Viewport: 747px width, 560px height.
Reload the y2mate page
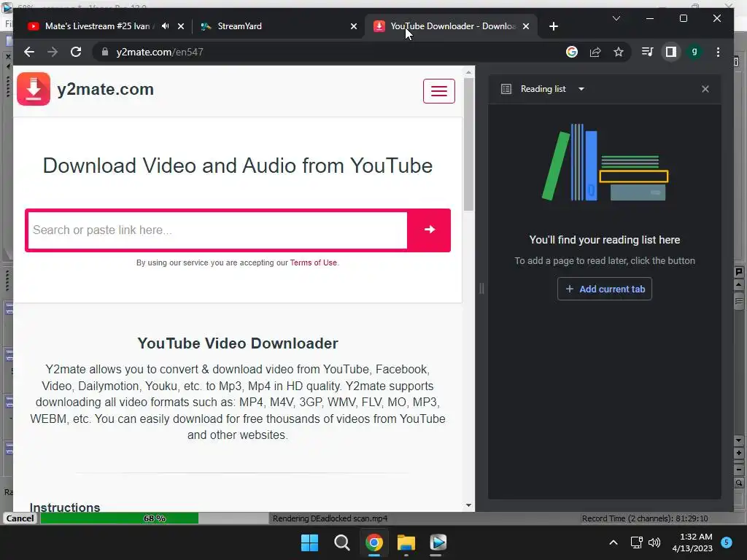76,52
